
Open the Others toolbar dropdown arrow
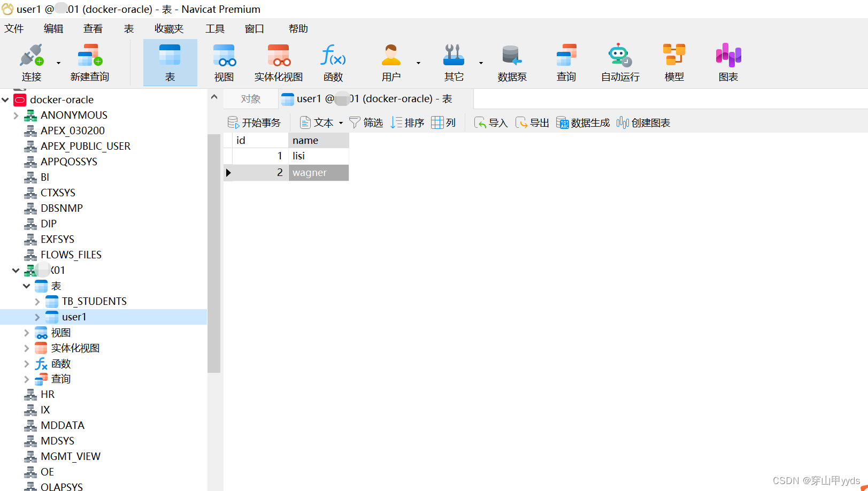(x=481, y=63)
